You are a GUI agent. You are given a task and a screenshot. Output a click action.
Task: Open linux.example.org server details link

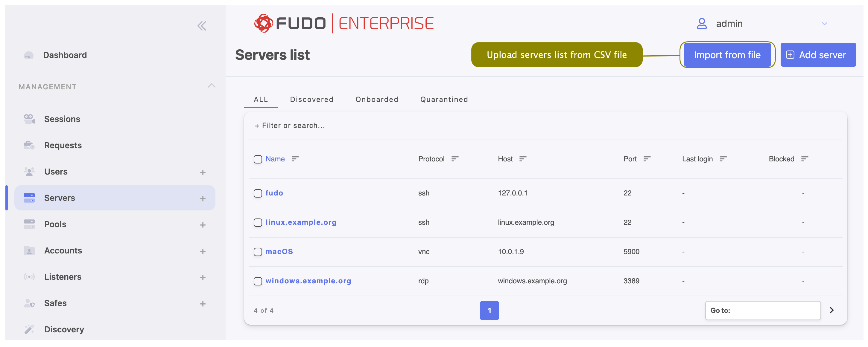pyautogui.click(x=301, y=222)
